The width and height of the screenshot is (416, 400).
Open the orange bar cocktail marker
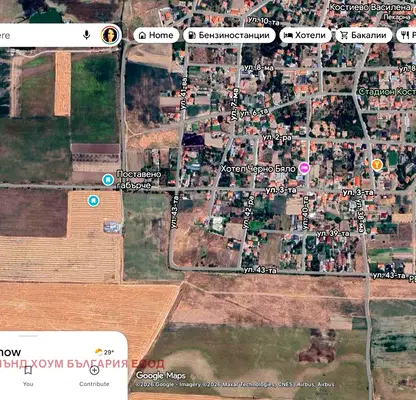pos(377,164)
